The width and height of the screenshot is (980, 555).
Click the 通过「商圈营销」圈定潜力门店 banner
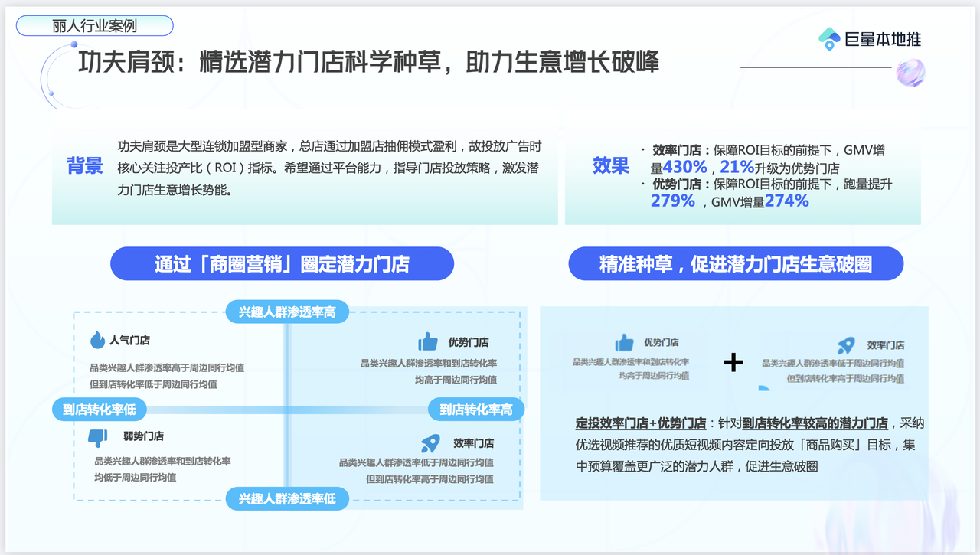click(x=282, y=264)
